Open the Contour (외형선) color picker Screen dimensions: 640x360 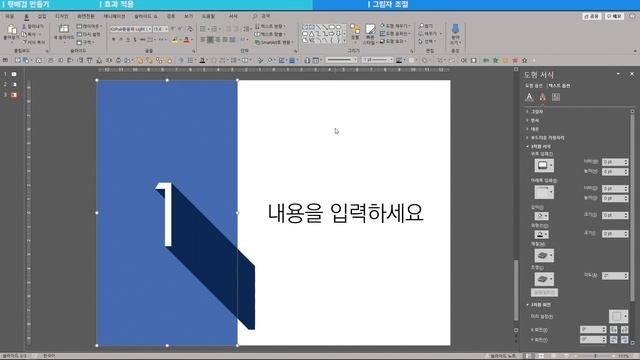(542, 234)
